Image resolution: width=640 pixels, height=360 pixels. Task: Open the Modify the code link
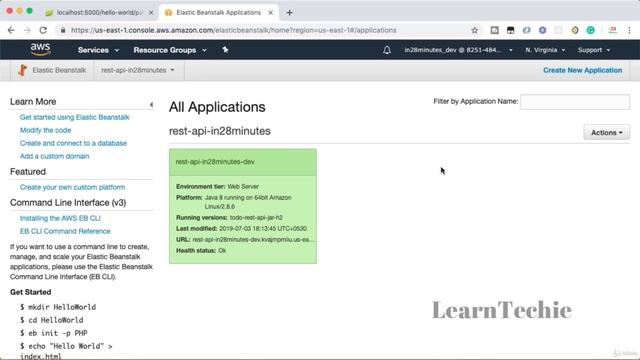45,130
